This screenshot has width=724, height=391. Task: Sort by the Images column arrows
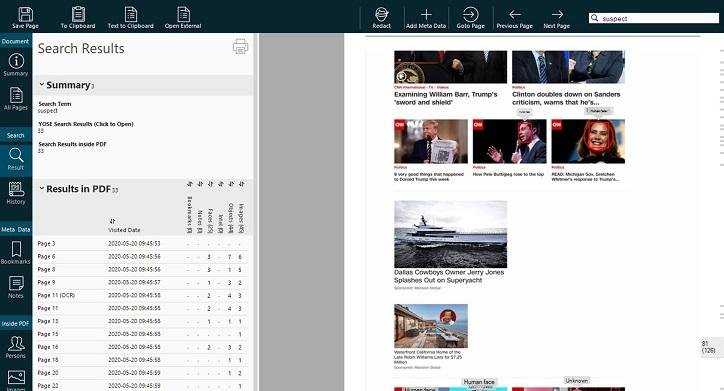[x=241, y=184]
